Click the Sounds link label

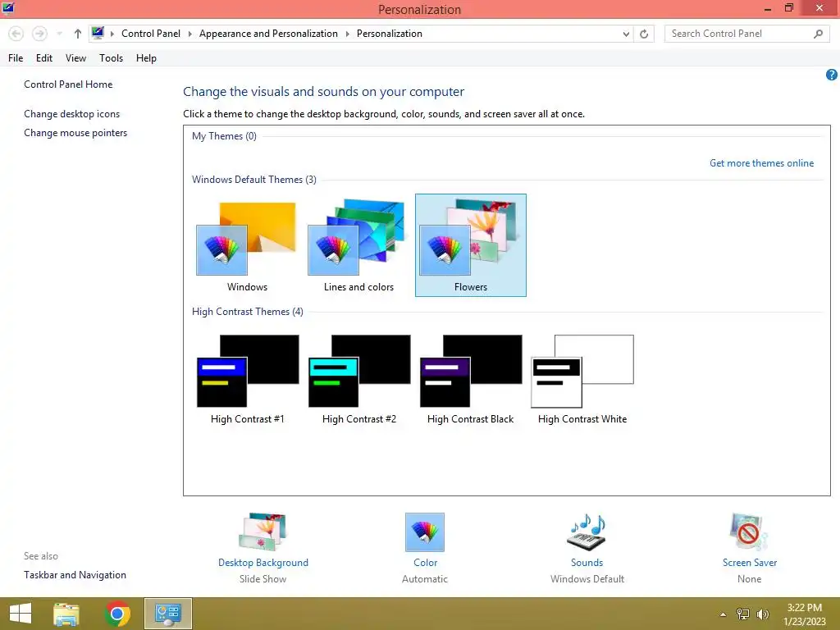(x=587, y=563)
